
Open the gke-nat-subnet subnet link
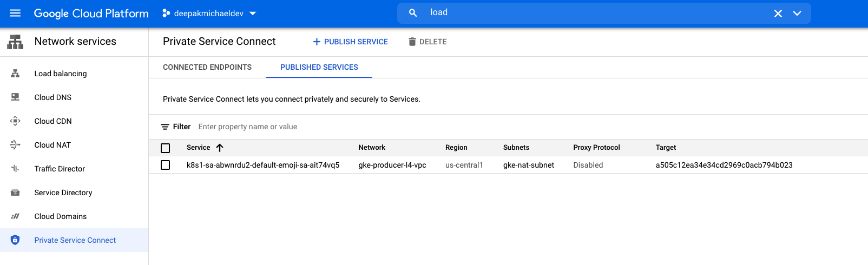click(x=528, y=165)
